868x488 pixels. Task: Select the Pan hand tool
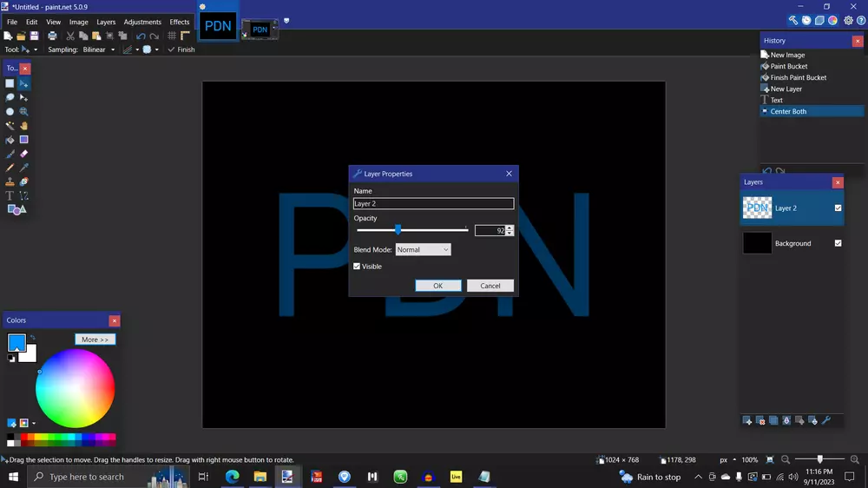click(x=23, y=126)
